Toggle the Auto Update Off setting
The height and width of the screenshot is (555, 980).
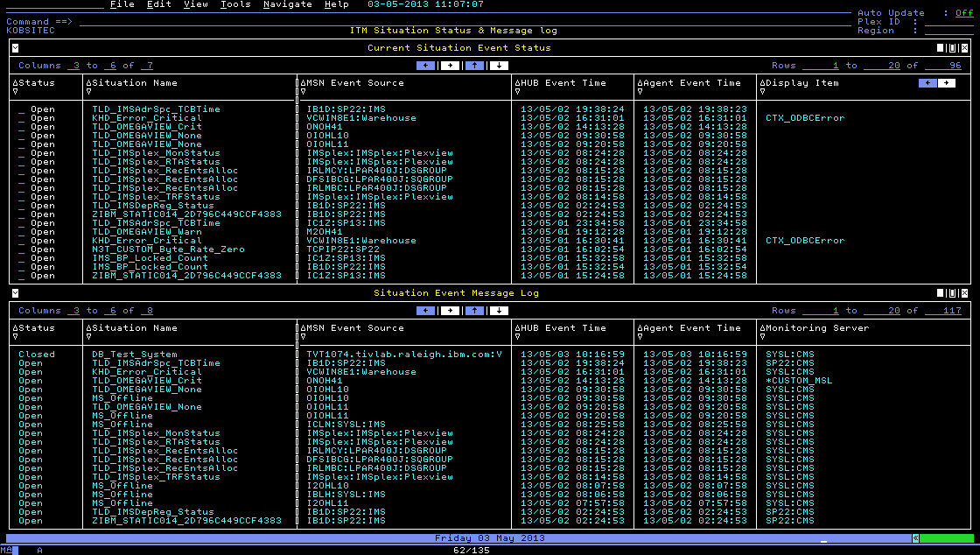click(964, 12)
